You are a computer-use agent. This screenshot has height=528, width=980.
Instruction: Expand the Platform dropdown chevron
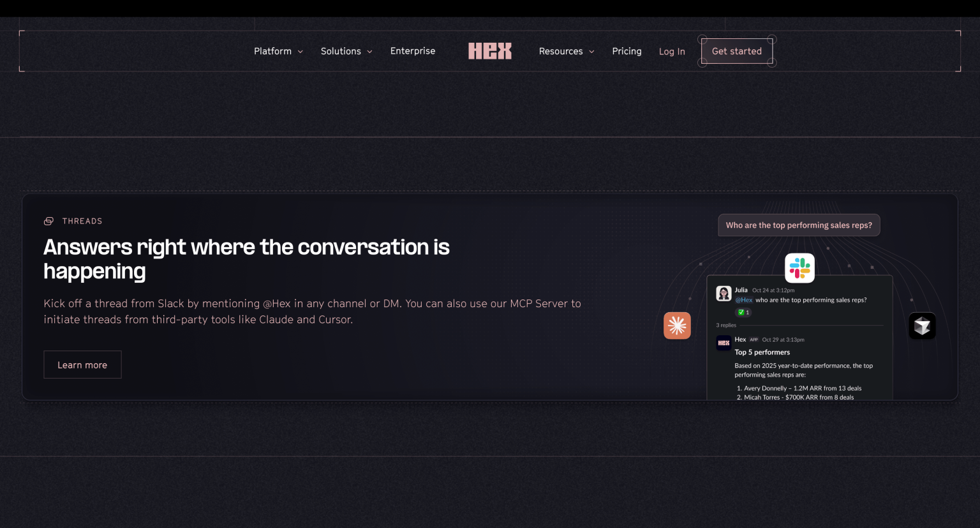[x=300, y=52]
